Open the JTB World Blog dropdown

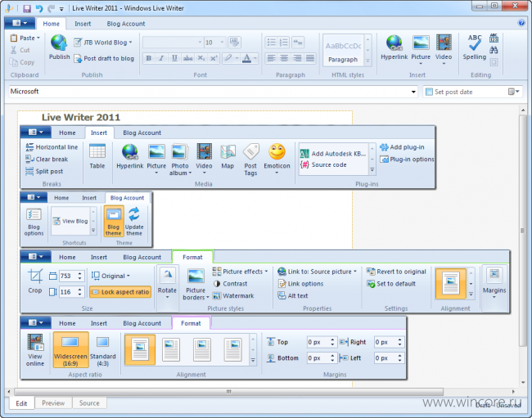pos(103,43)
